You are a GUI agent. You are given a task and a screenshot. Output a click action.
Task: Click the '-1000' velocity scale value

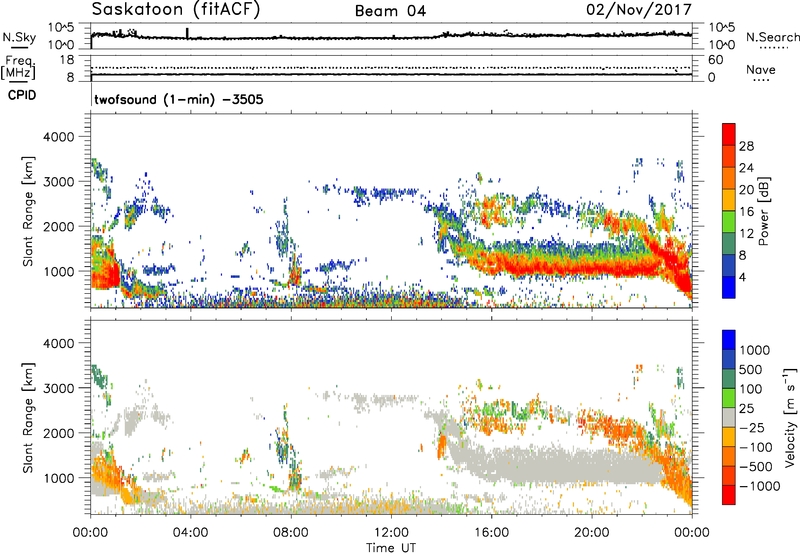coord(760,486)
